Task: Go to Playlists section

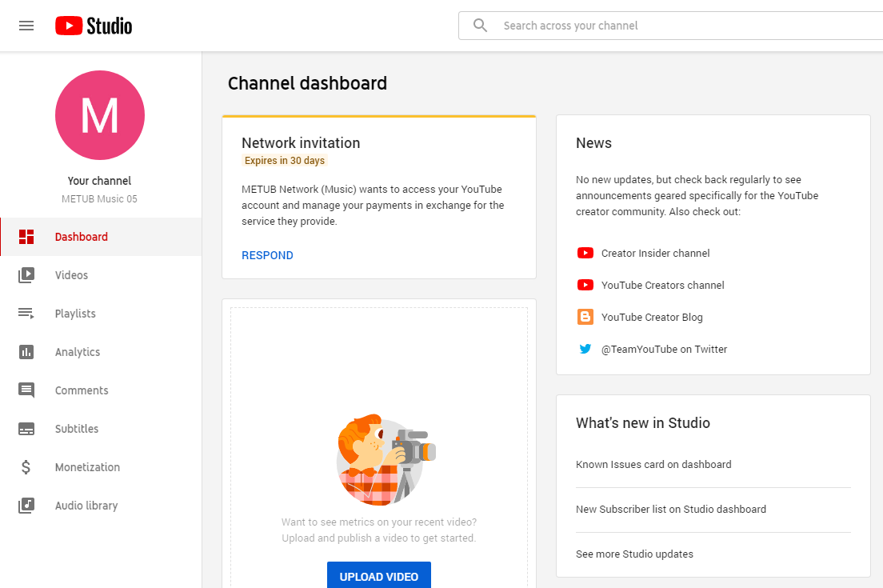Action: 101,313
